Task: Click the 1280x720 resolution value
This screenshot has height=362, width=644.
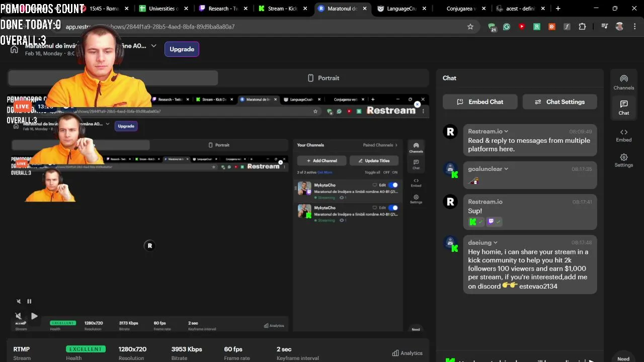Action: click(x=132, y=349)
